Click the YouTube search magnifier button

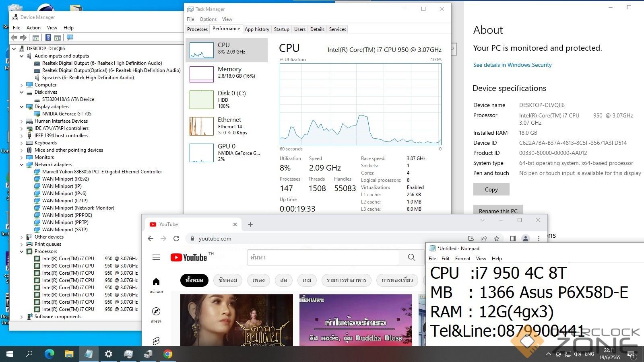(x=411, y=257)
